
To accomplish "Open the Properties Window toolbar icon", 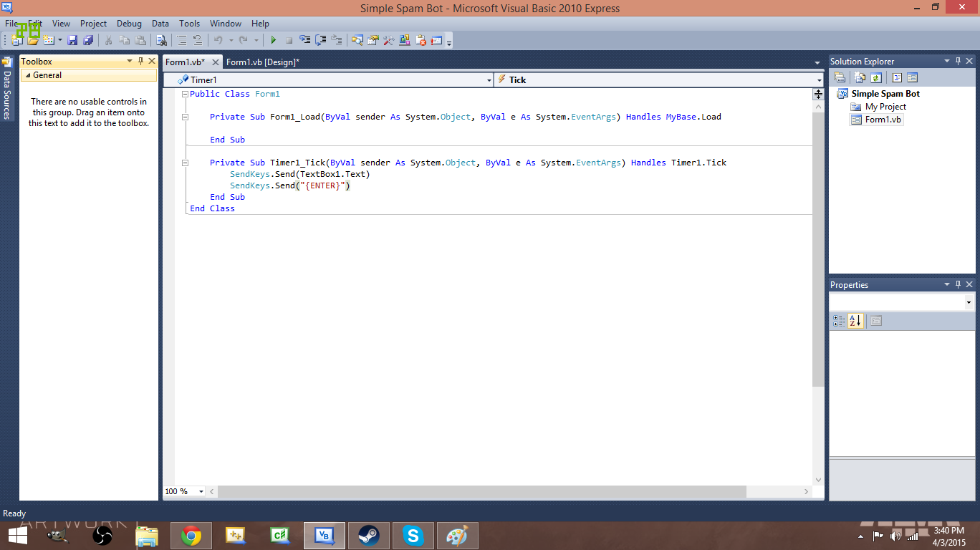I will (x=373, y=40).
